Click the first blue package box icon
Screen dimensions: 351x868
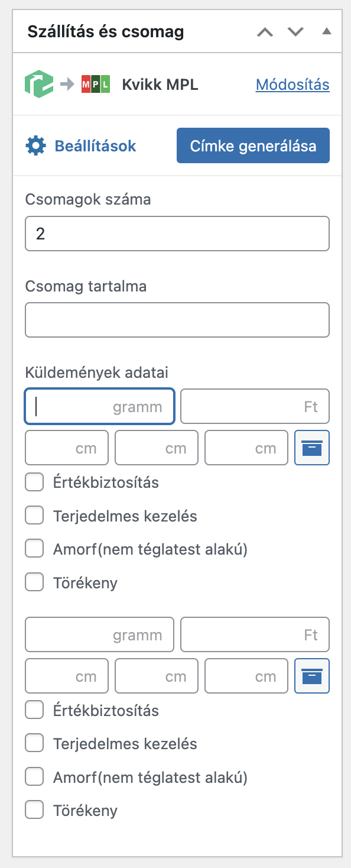(311, 448)
